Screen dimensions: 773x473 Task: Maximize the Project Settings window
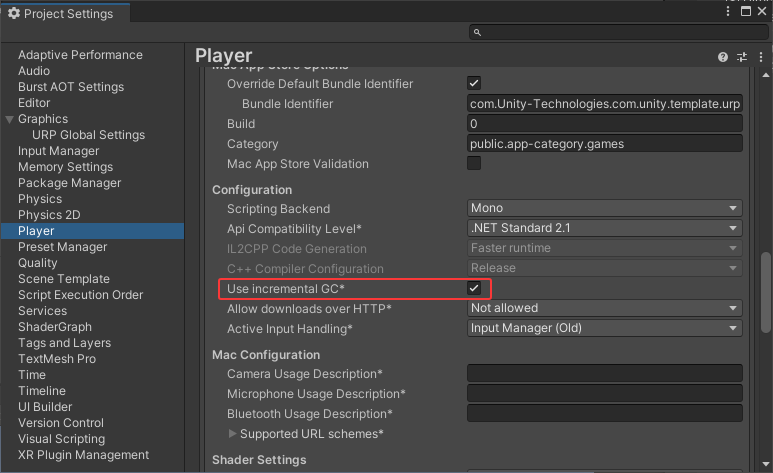745,11
